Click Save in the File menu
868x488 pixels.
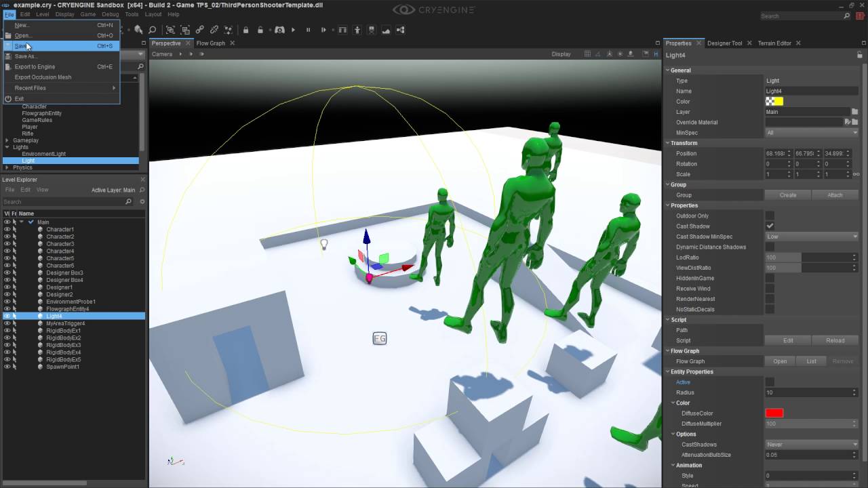(61, 46)
